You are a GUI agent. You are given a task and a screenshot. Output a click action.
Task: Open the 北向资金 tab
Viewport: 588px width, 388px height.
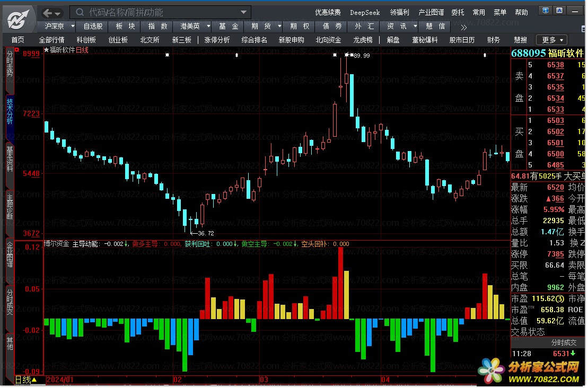click(328, 40)
